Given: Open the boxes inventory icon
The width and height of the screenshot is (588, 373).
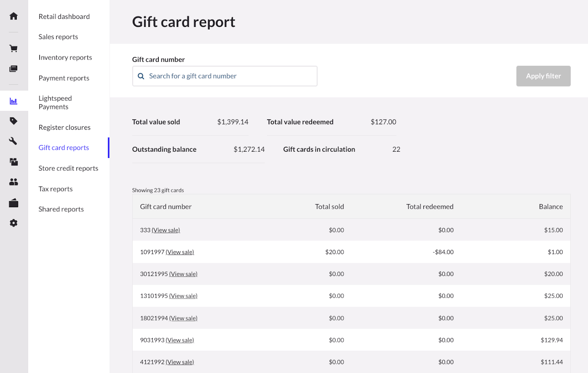Looking at the screenshot, I should [13, 161].
